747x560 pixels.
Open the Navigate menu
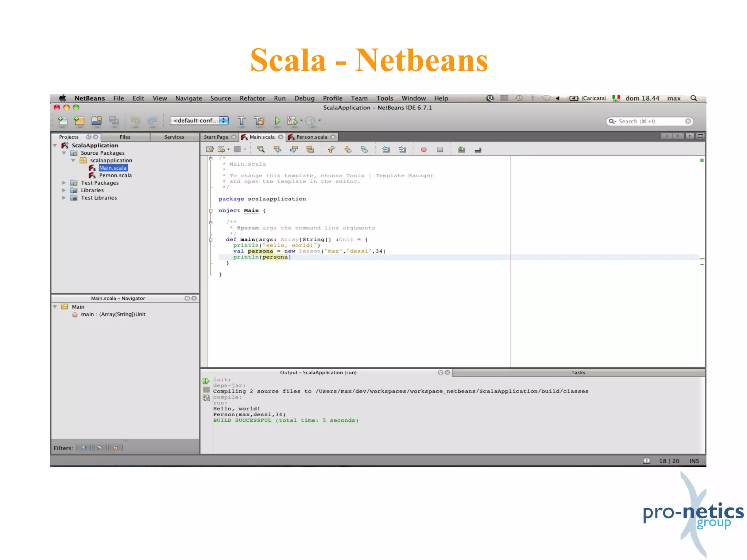point(189,98)
